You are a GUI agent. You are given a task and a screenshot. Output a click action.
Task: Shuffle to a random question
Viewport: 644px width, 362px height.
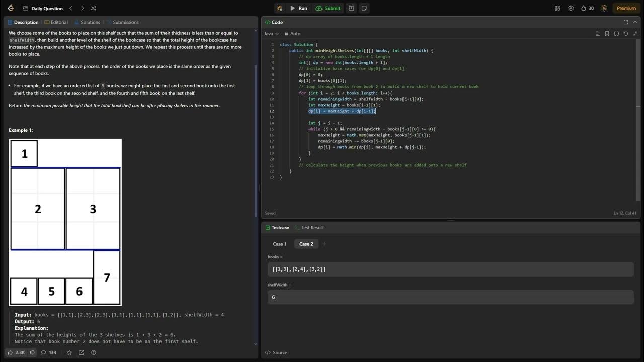[x=93, y=8]
